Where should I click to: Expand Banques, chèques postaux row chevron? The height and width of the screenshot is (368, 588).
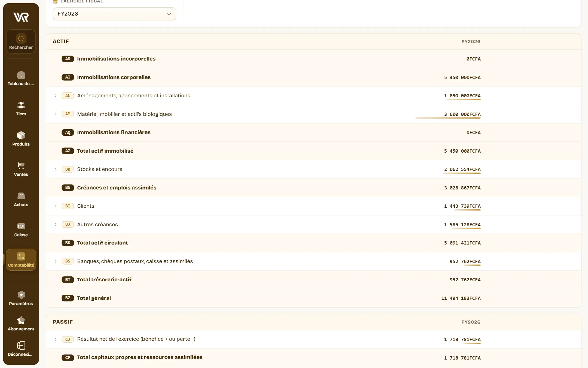pos(56,261)
